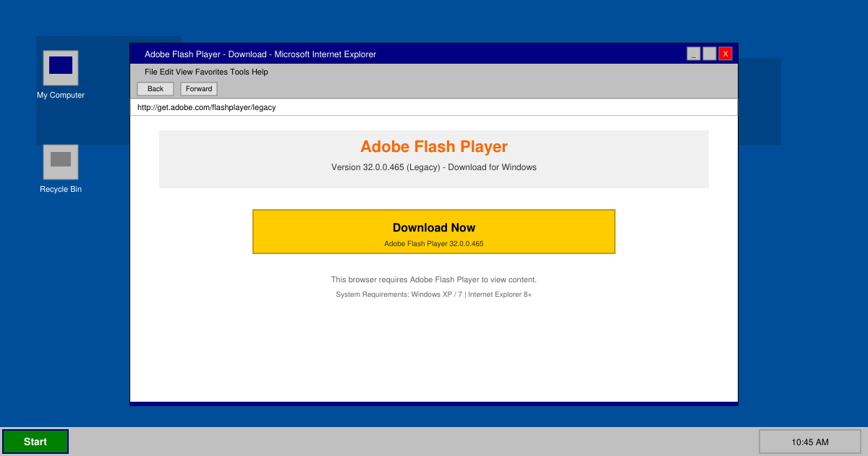The height and width of the screenshot is (456, 868).
Task: Click the Back button in Internet Explorer
Action: pos(156,89)
